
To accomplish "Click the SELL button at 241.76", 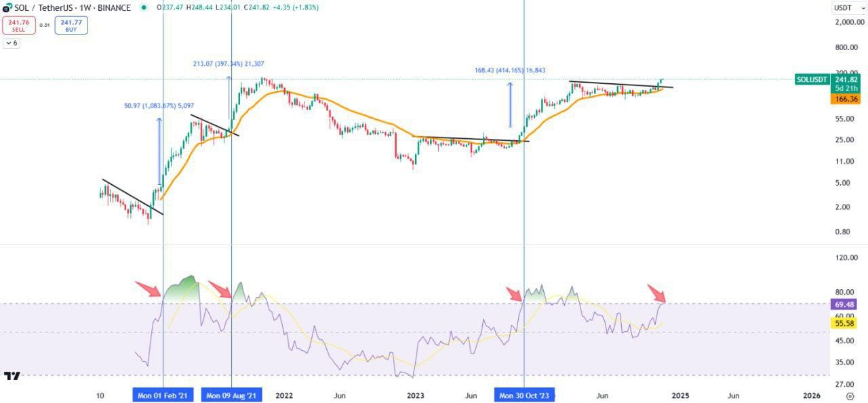I will (19, 26).
